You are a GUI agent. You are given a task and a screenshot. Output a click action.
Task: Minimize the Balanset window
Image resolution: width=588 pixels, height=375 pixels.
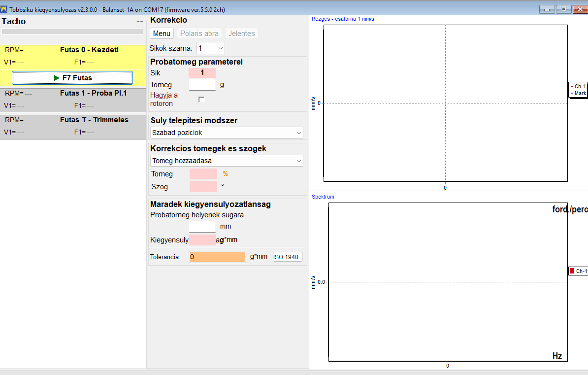[547, 9]
